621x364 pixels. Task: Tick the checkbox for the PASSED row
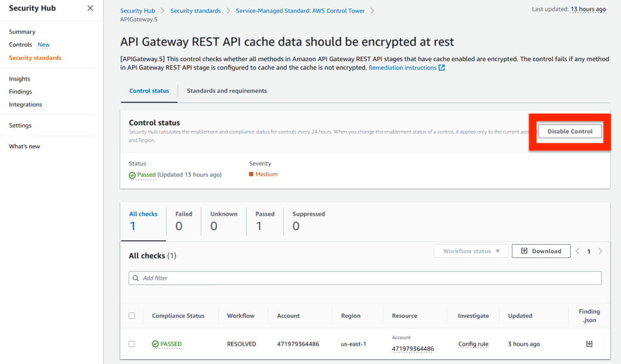pos(132,344)
